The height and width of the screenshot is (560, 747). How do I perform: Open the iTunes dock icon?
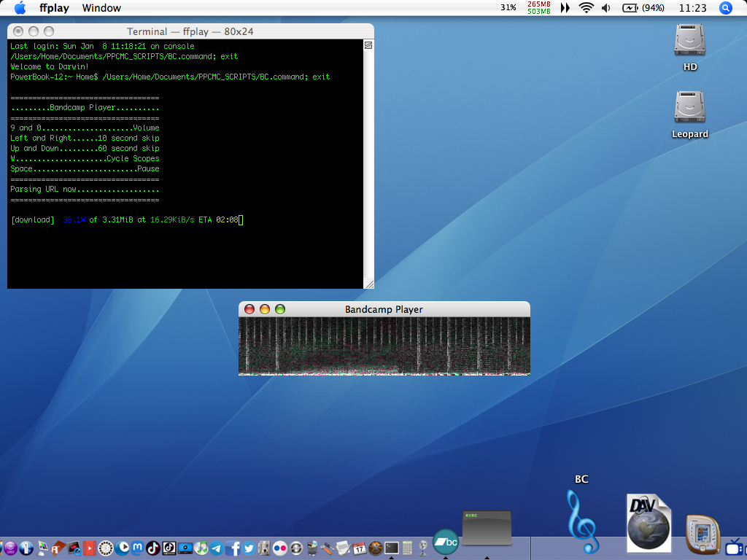click(201, 548)
